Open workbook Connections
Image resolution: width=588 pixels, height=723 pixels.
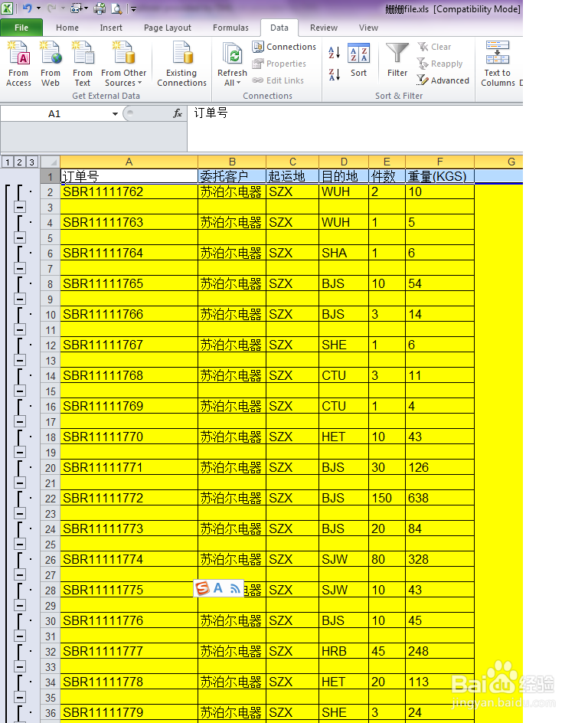pos(284,47)
